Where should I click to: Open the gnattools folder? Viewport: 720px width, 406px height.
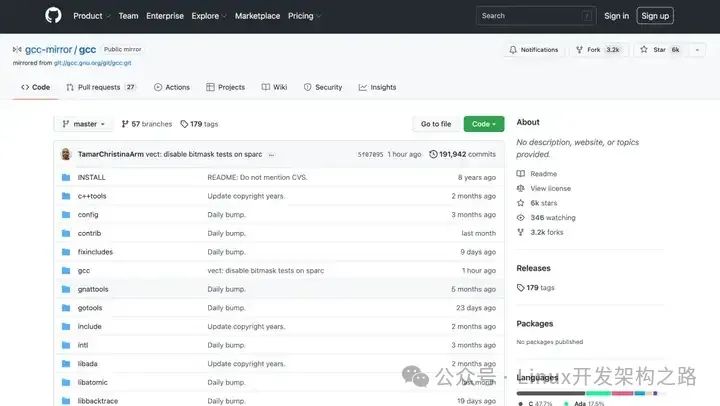(93, 289)
